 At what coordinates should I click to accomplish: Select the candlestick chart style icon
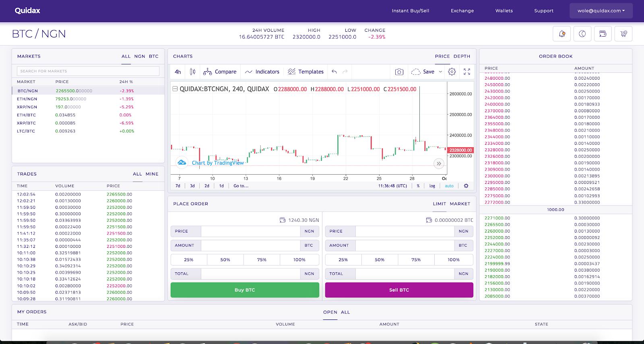(x=193, y=72)
